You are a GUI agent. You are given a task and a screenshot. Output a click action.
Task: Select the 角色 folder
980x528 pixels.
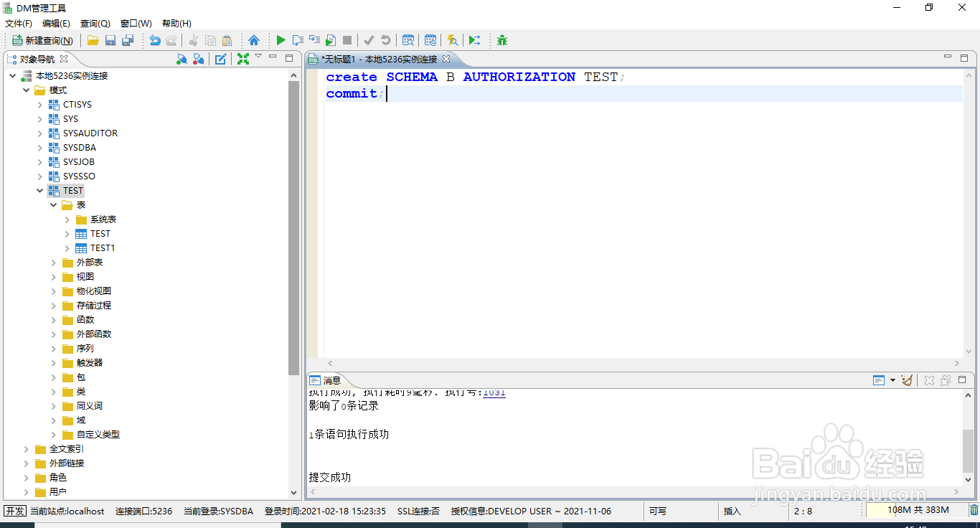[x=58, y=477]
